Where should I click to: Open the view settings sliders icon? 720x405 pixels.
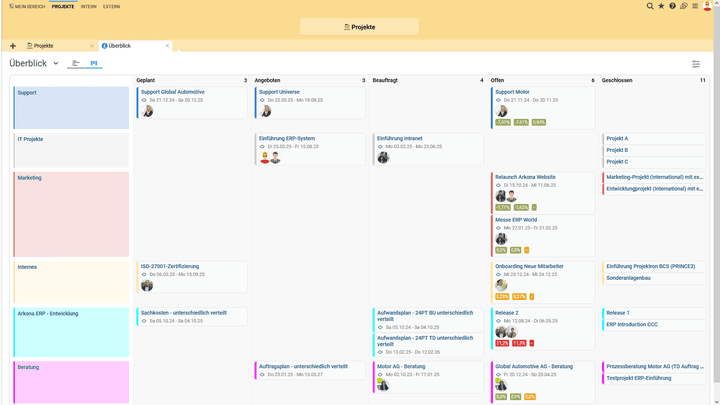tap(696, 64)
